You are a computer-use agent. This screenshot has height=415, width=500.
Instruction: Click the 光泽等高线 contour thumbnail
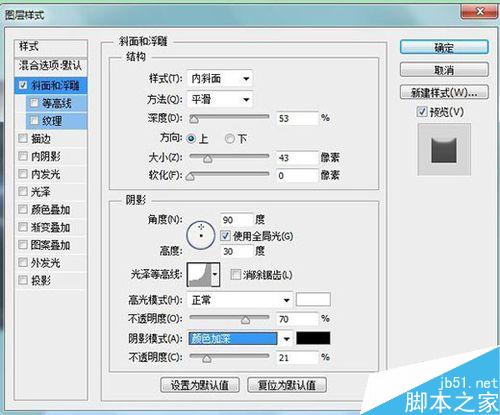tap(200, 274)
